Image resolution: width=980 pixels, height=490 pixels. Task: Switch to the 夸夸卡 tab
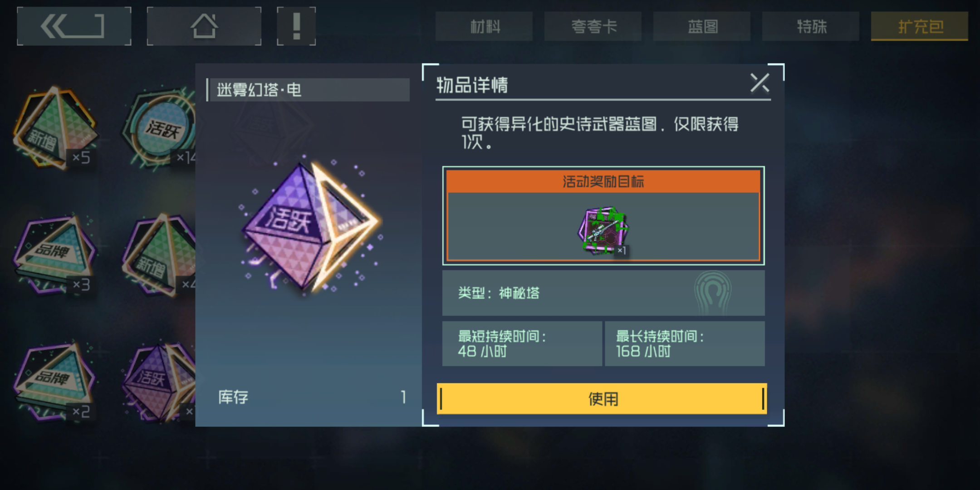[593, 26]
